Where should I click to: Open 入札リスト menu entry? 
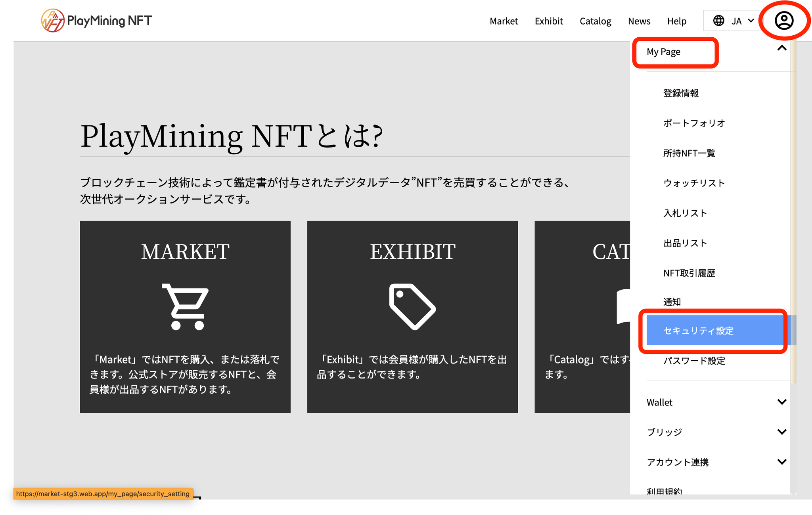(x=685, y=213)
